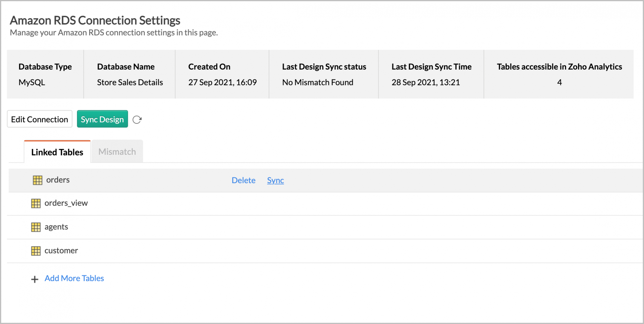Click the Store Sales Details database name
The height and width of the screenshot is (324, 644).
130,83
